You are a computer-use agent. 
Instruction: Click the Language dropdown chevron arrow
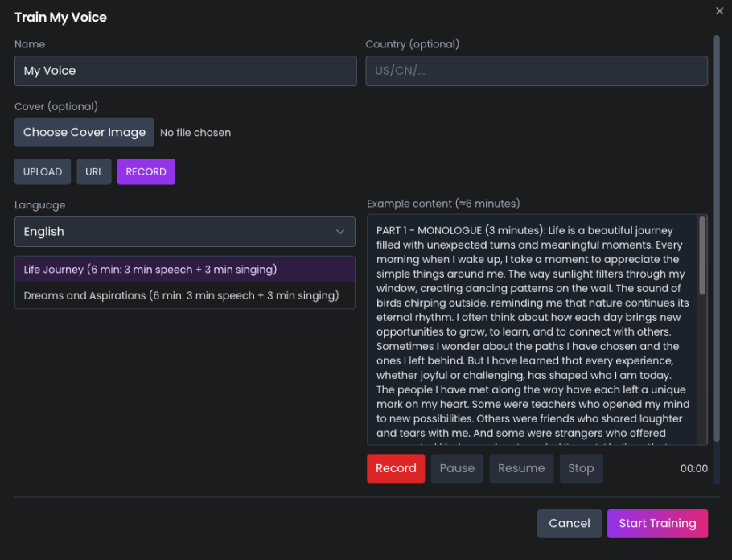(x=339, y=232)
